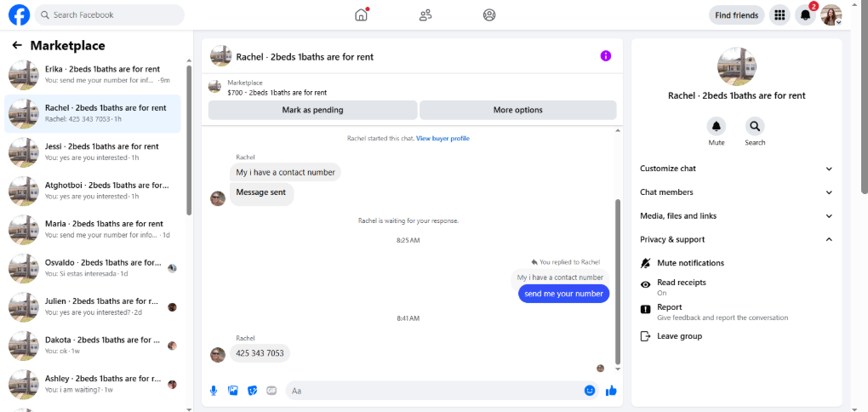Expand the Customize chat section
Viewport: 868px width, 412px height.
736,169
